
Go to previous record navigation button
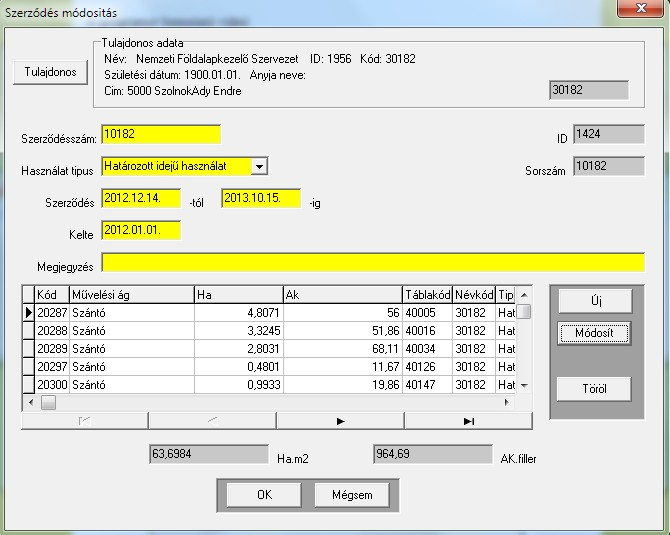tap(212, 421)
